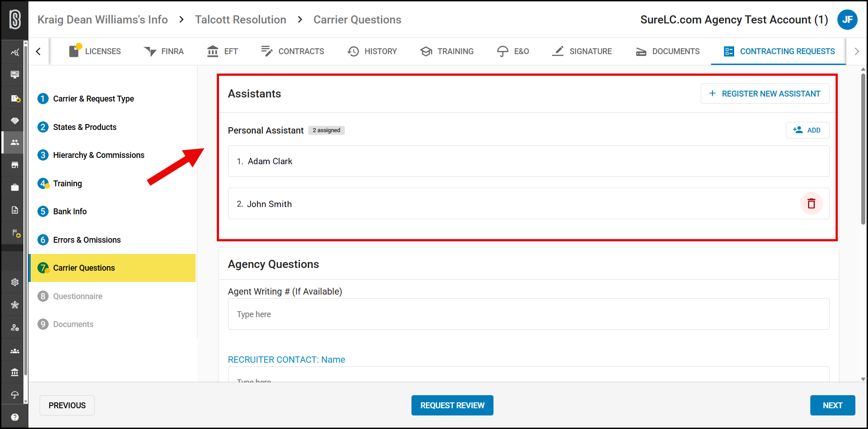This screenshot has height=429, width=868.
Task: Click main content vertical scrollbar
Action: pos(863,149)
